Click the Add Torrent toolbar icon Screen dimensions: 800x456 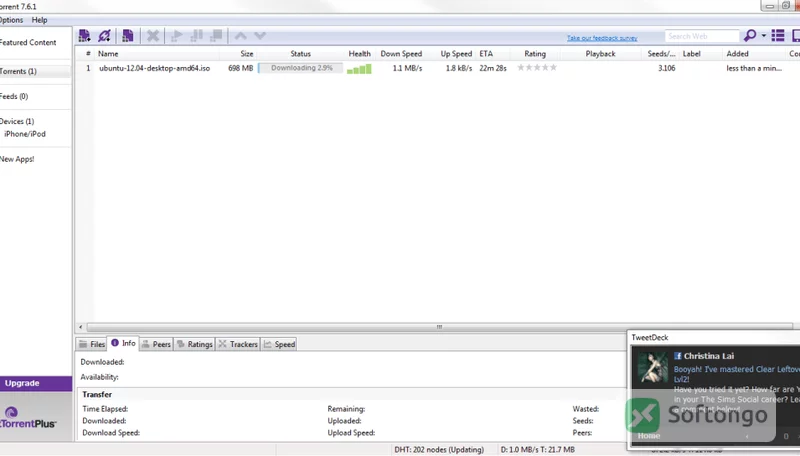85,36
